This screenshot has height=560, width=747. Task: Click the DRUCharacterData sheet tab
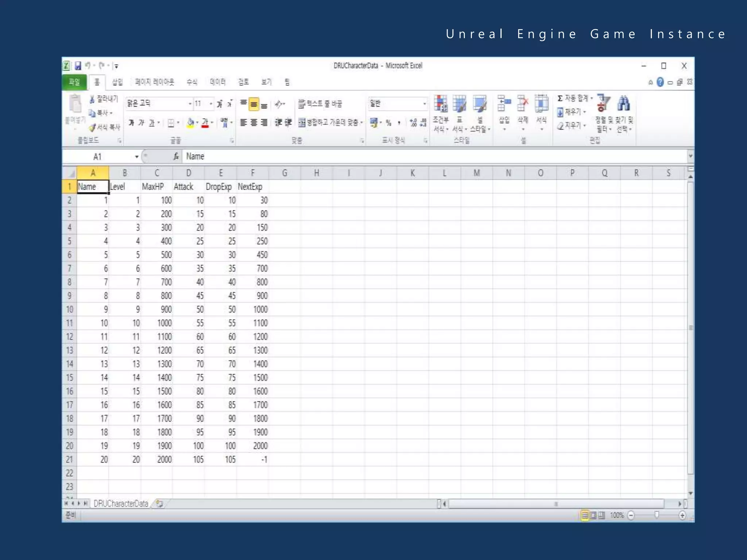click(x=121, y=503)
